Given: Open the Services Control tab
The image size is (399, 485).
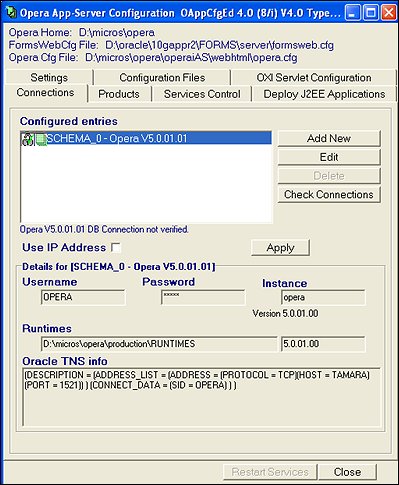Looking at the screenshot, I should click(202, 94).
